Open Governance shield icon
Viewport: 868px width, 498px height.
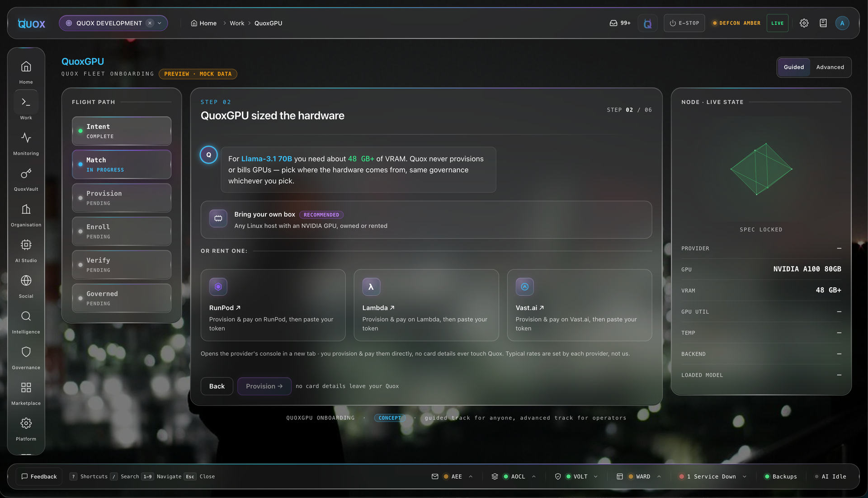coord(26,352)
